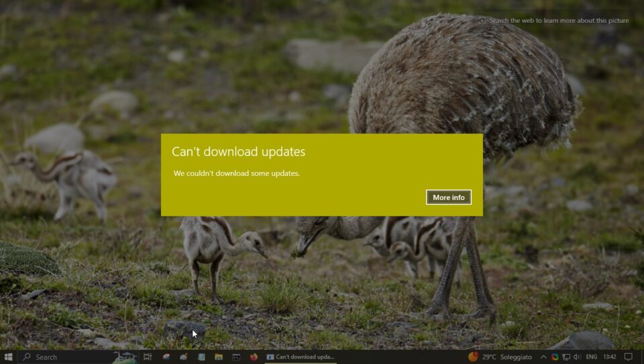
Task: Switch the ENG input language indicator
Action: 592,357
